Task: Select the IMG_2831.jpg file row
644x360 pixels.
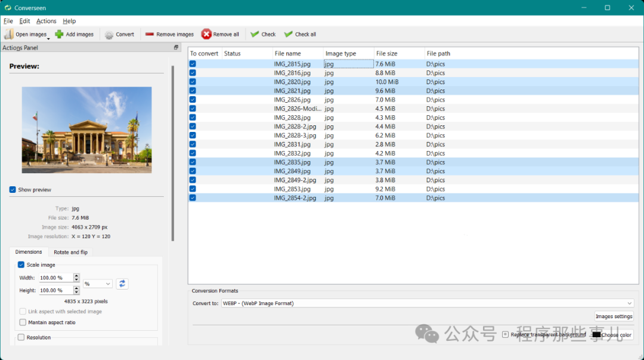Action: (x=413, y=144)
